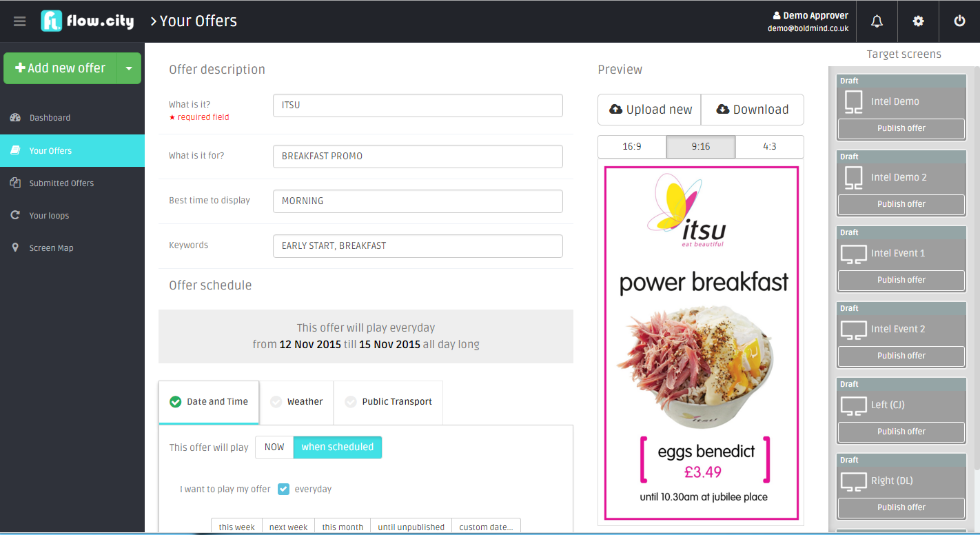This screenshot has height=535, width=980.
Task: Select the custom date range
Action: pos(486,527)
